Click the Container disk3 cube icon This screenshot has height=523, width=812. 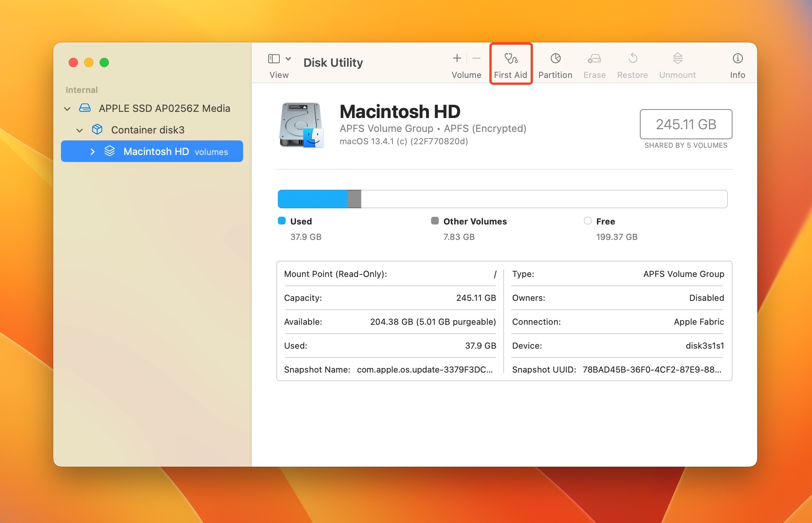[x=97, y=129]
